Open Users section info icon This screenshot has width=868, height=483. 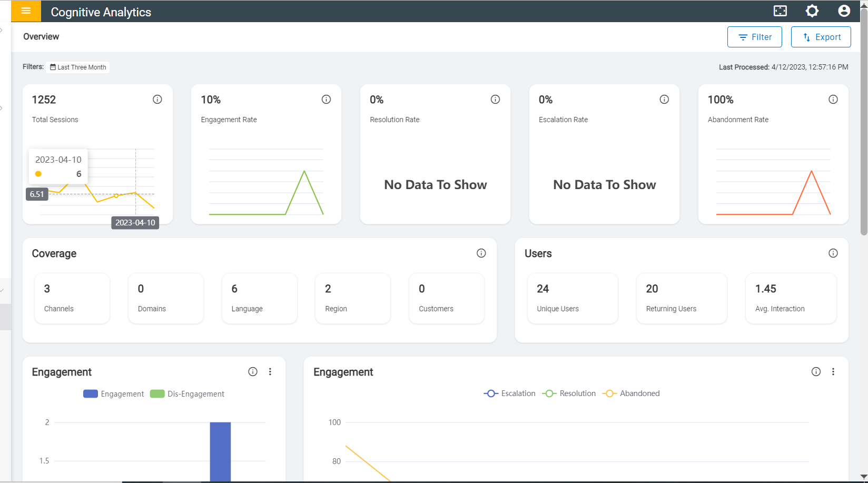(x=833, y=253)
